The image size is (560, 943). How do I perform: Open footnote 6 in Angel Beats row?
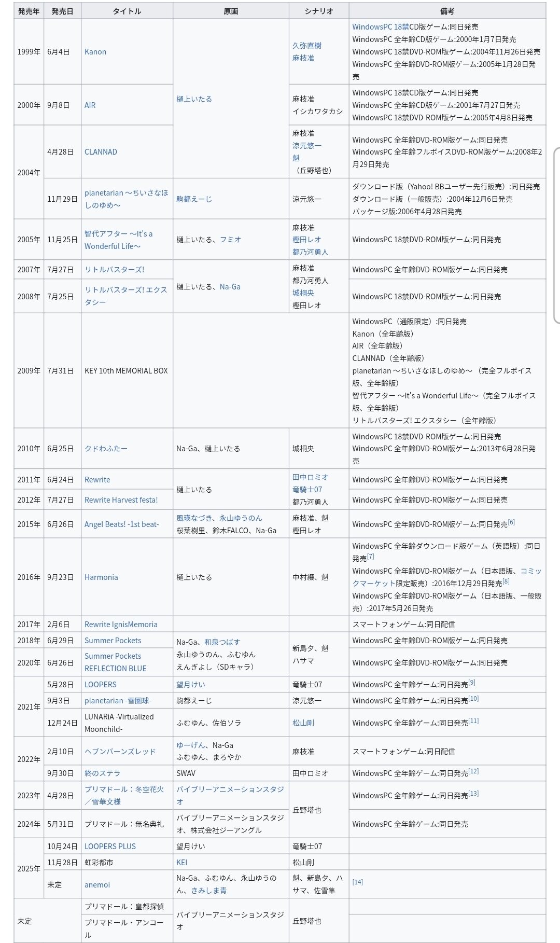tap(512, 522)
